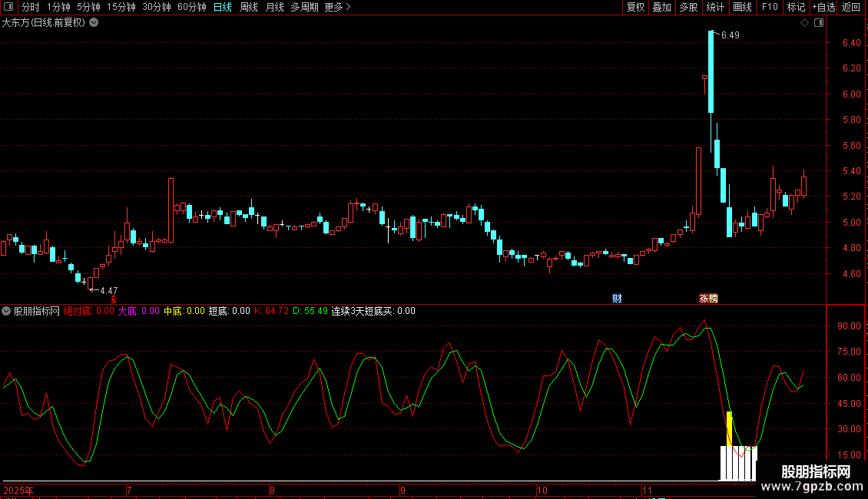Toggle the right sidebar panel icon
This screenshot has width=868, height=499.
(819, 23)
